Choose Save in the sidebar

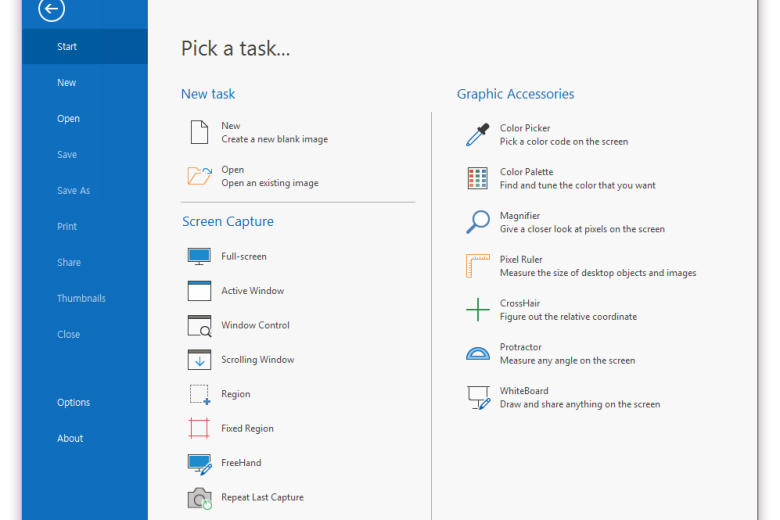pos(67,155)
